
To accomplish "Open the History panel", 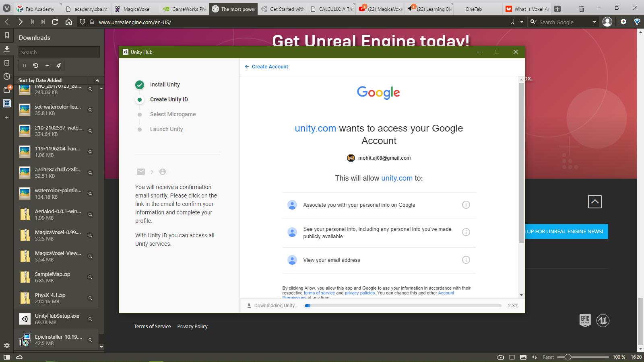I will (7, 76).
